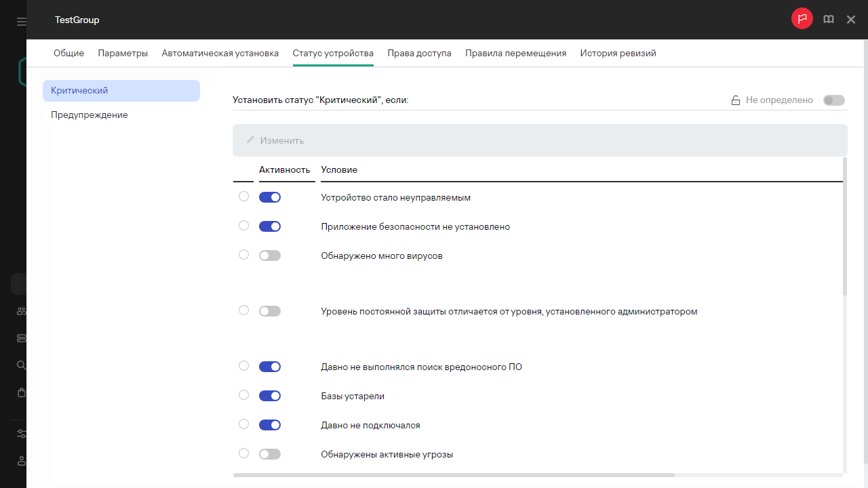Turn off Давно не выполнялся поиск toggle
The height and width of the screenshot is (488, 868).
[270, 367]
